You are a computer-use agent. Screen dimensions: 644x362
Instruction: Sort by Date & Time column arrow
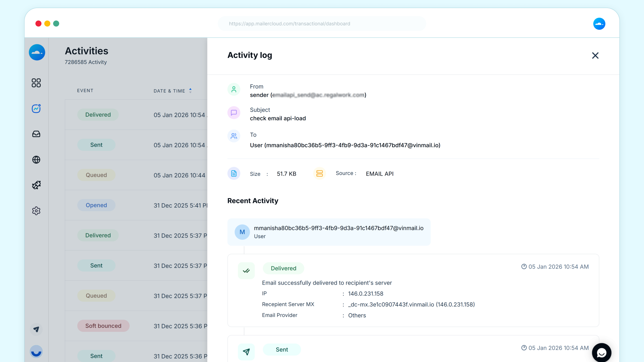pos(190,91)
